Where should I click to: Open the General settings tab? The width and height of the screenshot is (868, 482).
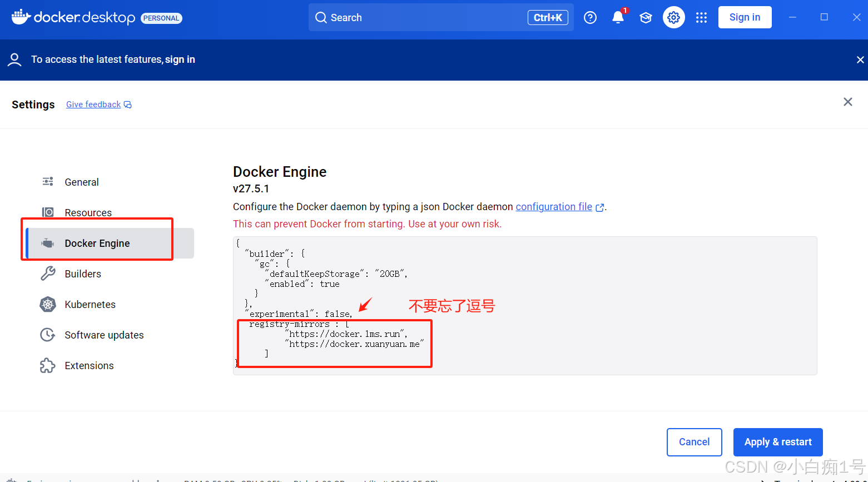110,182
